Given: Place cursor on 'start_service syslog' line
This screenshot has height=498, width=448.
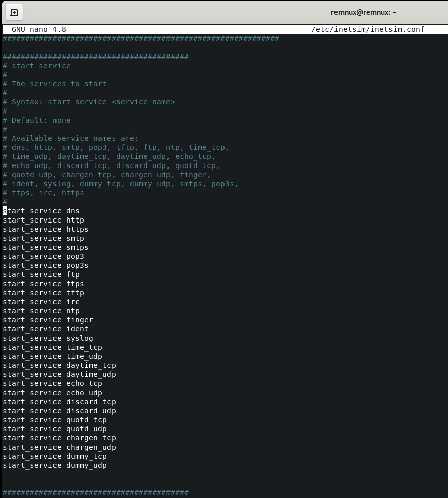Looking at the screenshot, I should point(48,338).
